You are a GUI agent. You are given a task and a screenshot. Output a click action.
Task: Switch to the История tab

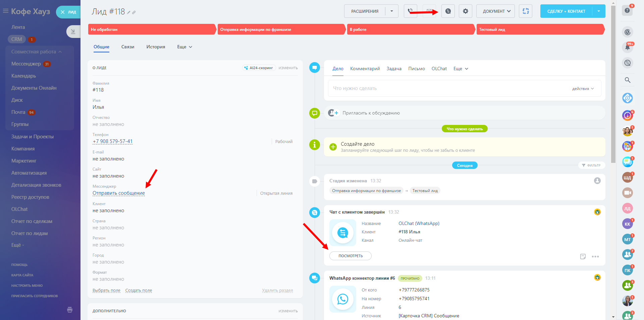(x=156, y=47)
